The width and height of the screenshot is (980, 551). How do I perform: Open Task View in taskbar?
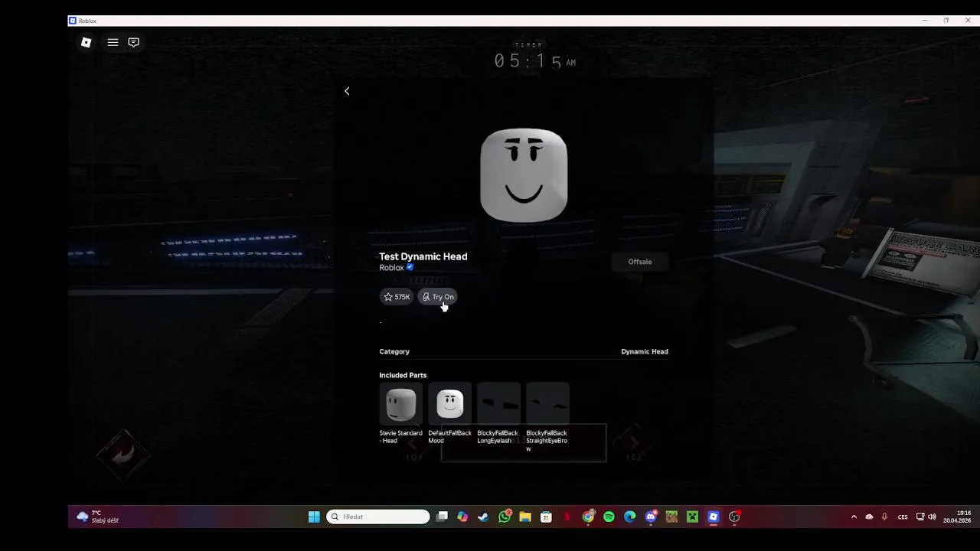(x=442, y=517)
